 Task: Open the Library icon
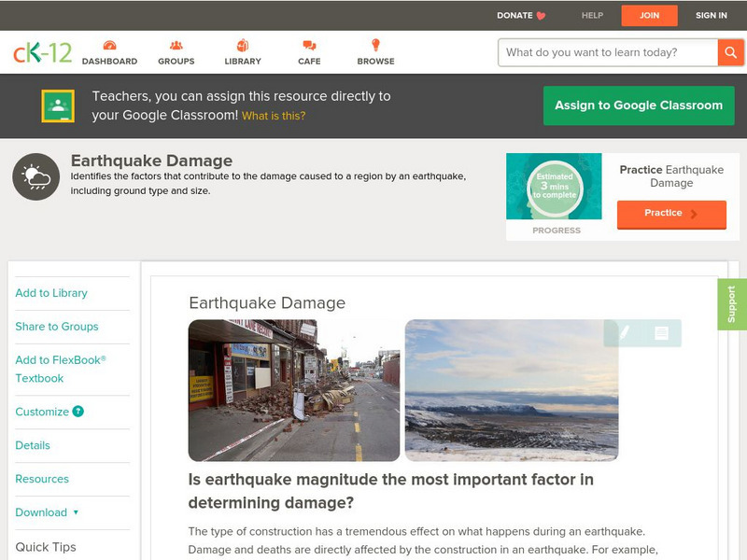click(x=242, y=44)
